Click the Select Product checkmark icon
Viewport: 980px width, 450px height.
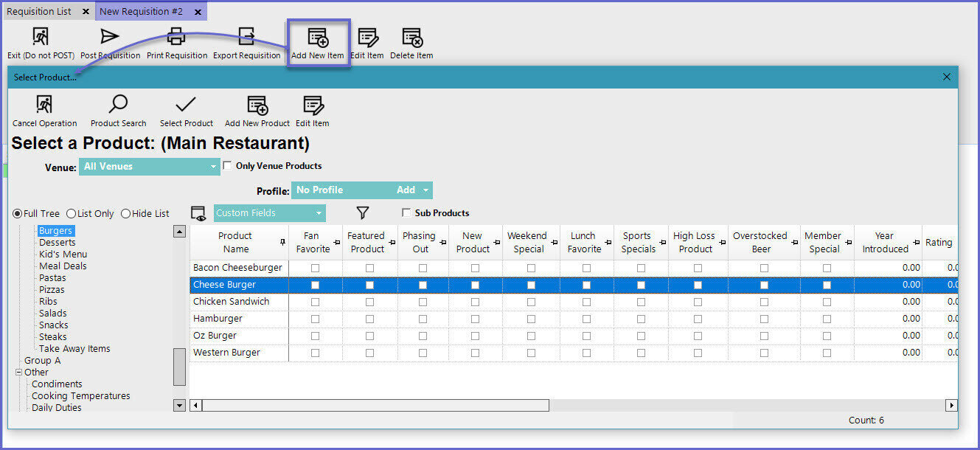point(186,105)
